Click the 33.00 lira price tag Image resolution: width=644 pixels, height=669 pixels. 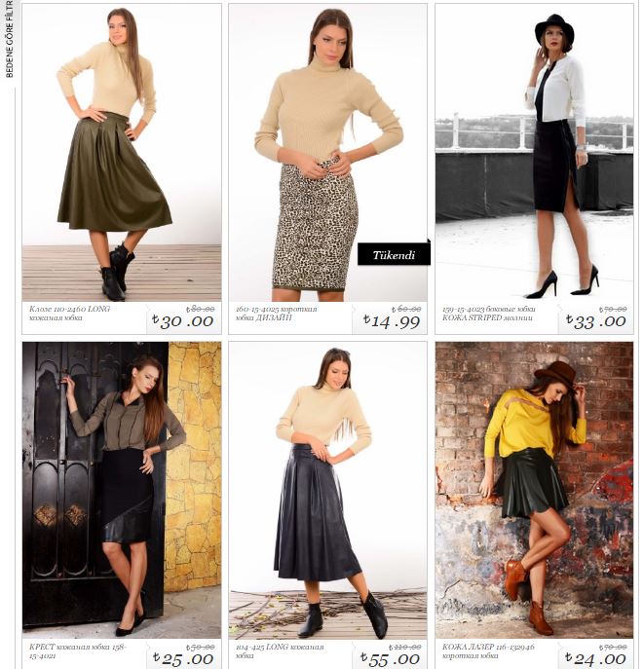click(596, 321)
